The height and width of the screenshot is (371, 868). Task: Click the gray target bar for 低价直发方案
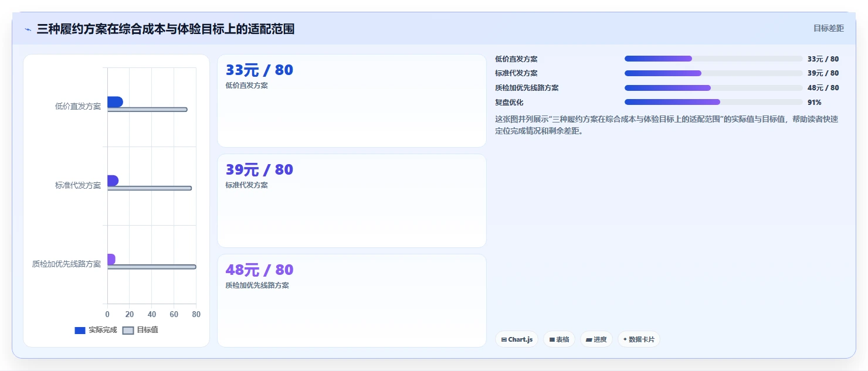(x=147, y=110)
